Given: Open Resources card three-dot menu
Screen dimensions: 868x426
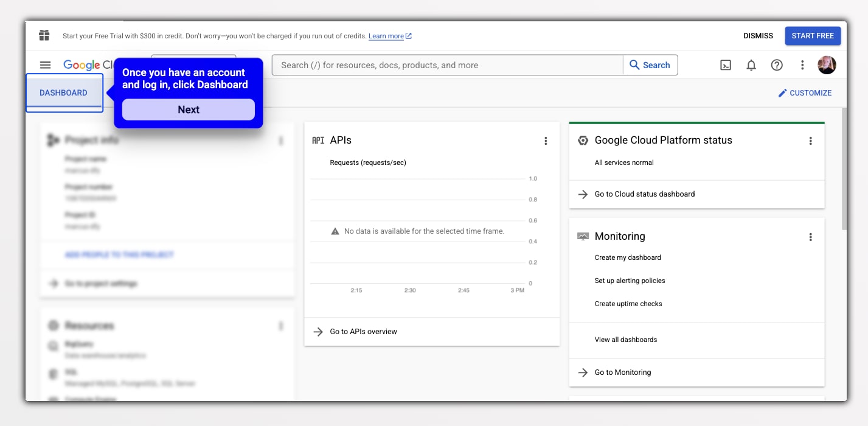Looking at the screenshot, I should pyautogui.click(x=280, y=326).
